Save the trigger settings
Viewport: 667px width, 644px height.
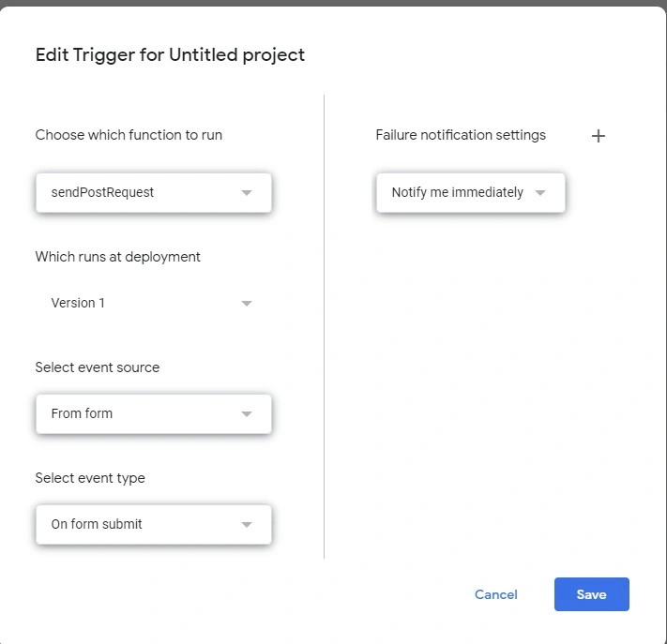point(592,594)
